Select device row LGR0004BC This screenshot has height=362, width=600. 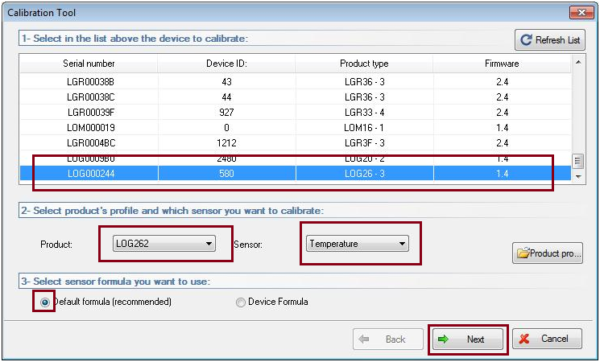(x=296, y=143)
